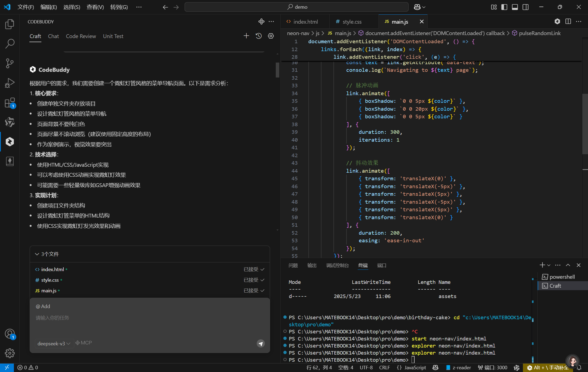Start a new CodeBuddy conversation
This screenshot has width=588, height=372.
(246, 36)
